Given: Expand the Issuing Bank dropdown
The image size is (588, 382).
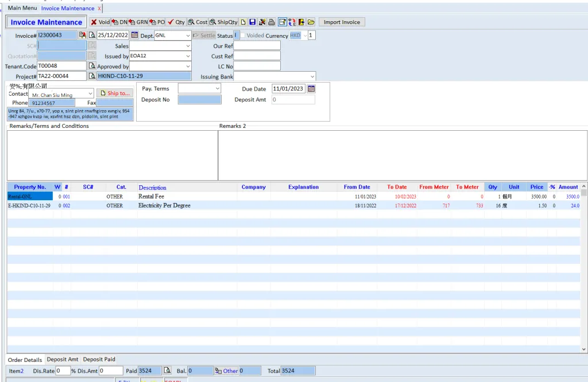Looking at the screenshot, I should 312,76.
